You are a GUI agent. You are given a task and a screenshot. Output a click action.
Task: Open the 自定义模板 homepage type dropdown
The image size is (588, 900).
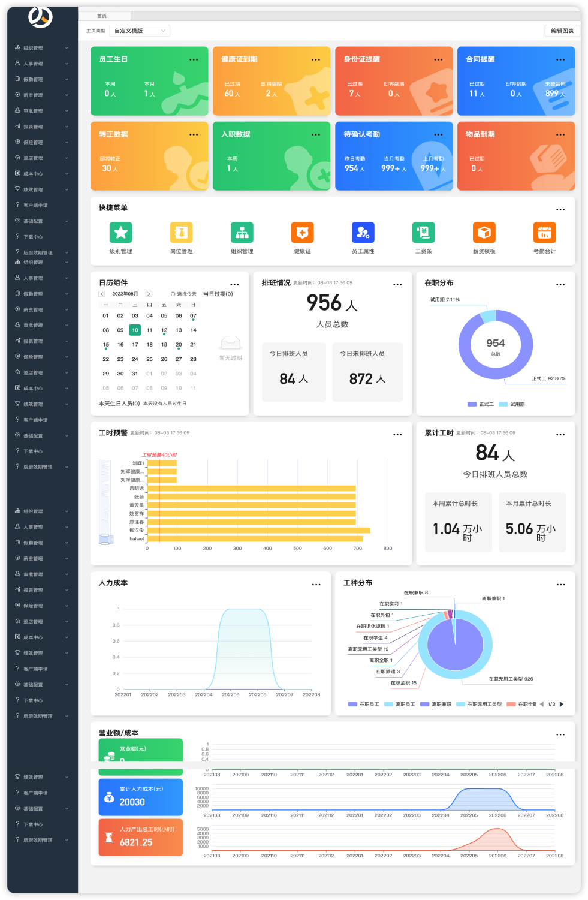pos(141,31)
